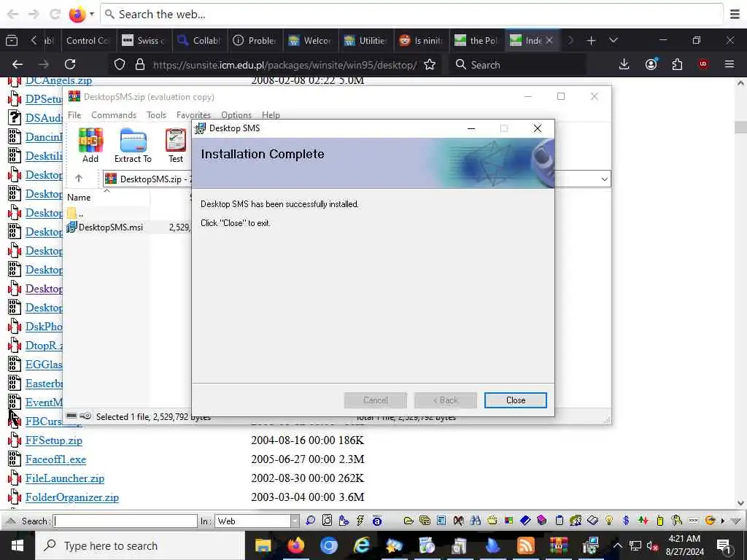Reload the page in Firefox

tap(70, 64)
